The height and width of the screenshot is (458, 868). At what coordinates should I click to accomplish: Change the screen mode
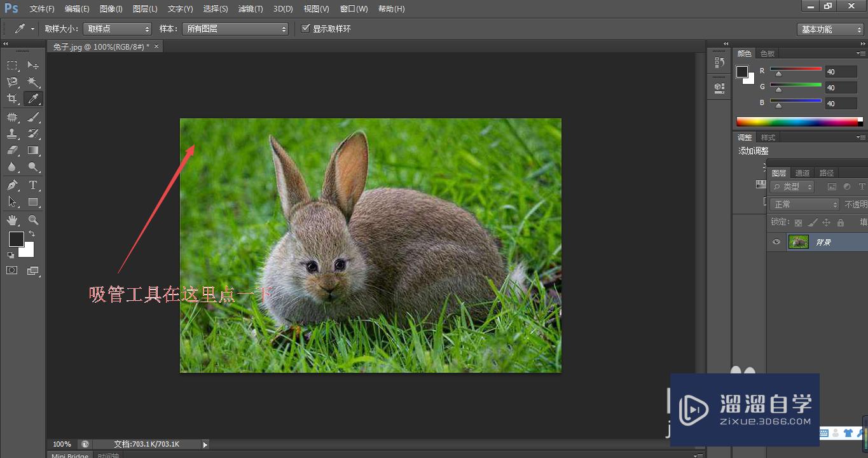point(33,270)
